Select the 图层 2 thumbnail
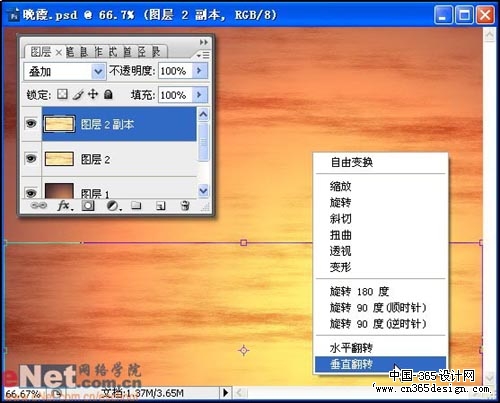Image resolution: width=500 pixels, height=403 pixels. tap(59, 159)
